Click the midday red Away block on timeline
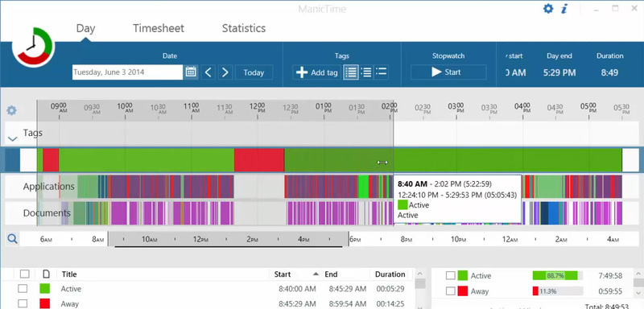The image size is (644, 309). 259,160
